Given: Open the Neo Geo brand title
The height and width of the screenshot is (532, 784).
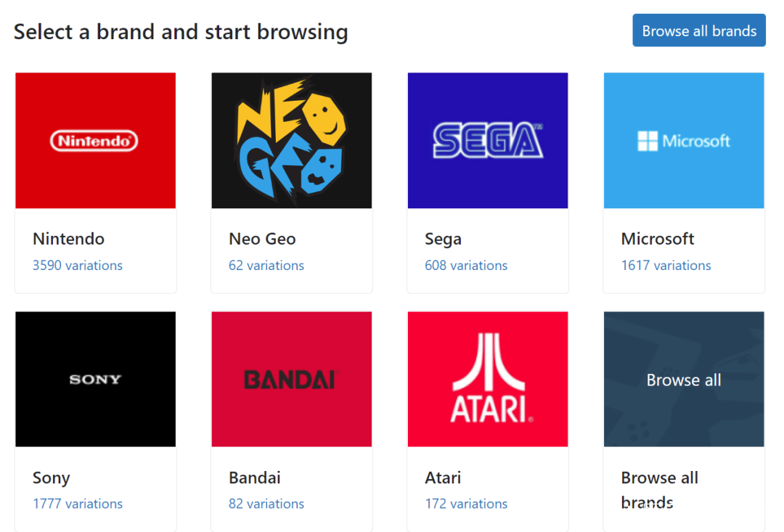Looking at the screenshot, I should (x=262, y=239).
